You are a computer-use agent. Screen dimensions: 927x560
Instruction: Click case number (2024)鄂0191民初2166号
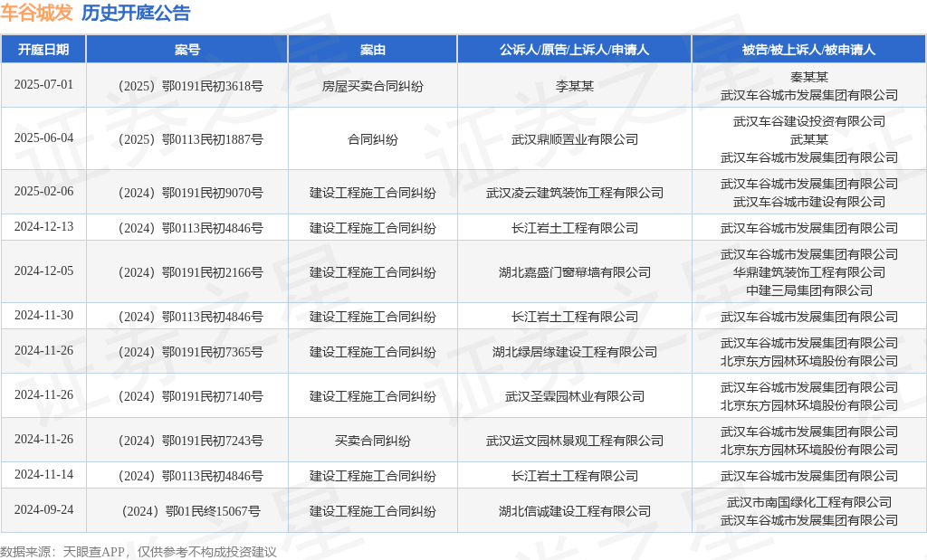190,272
